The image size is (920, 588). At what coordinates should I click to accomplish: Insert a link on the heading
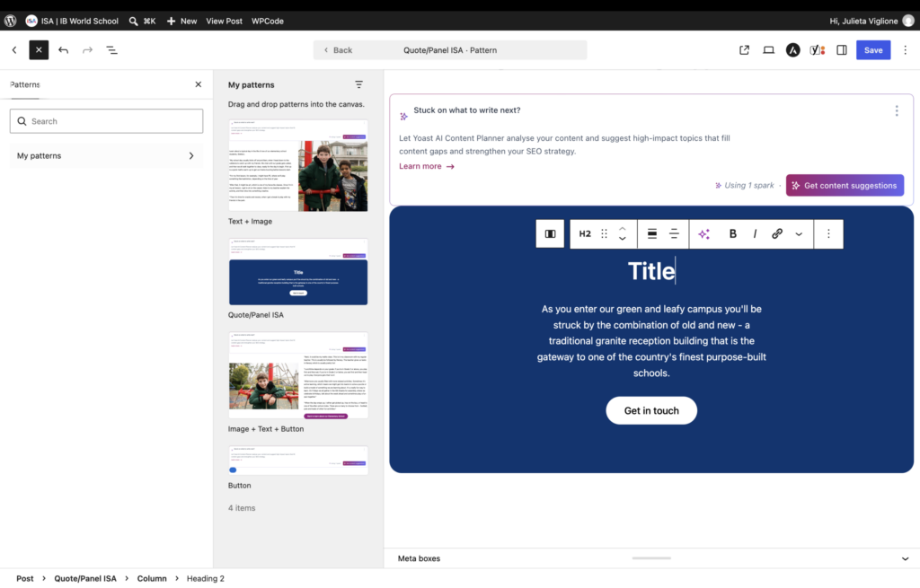[777, 234]
